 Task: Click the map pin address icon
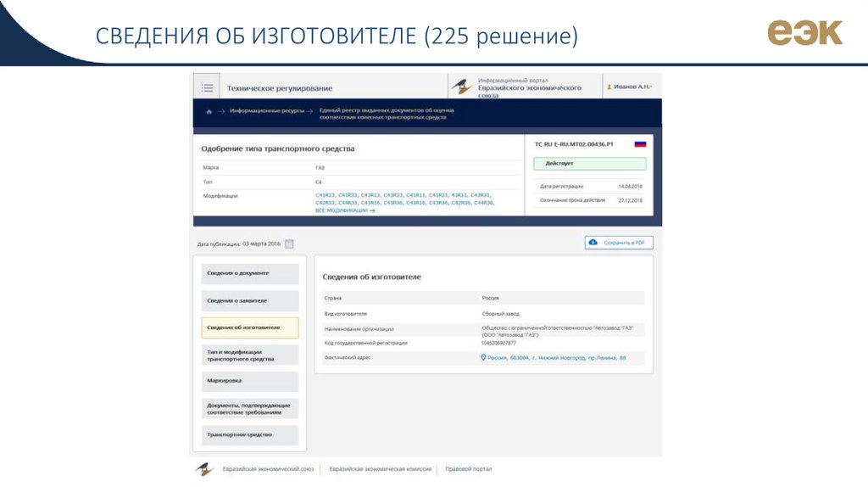pos(483,358)
